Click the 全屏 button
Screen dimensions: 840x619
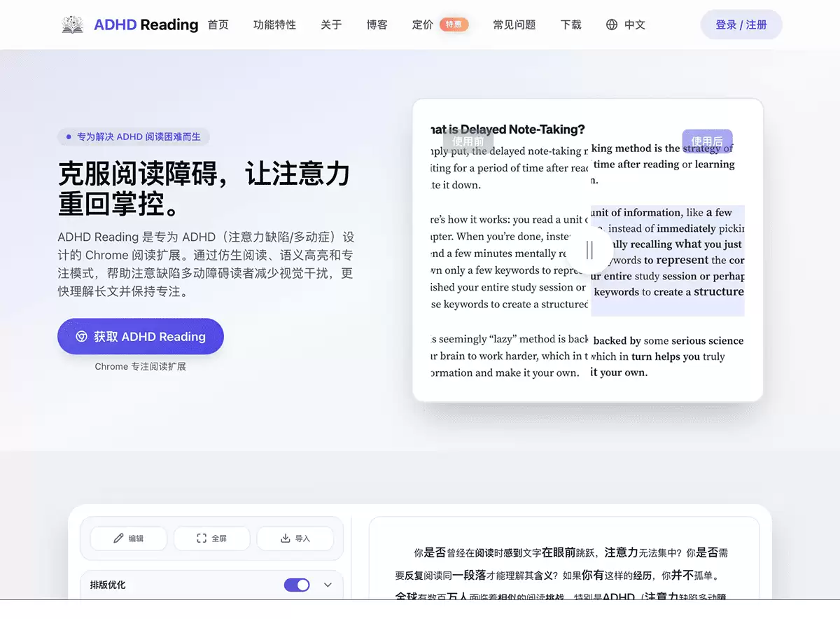(212, 538)
